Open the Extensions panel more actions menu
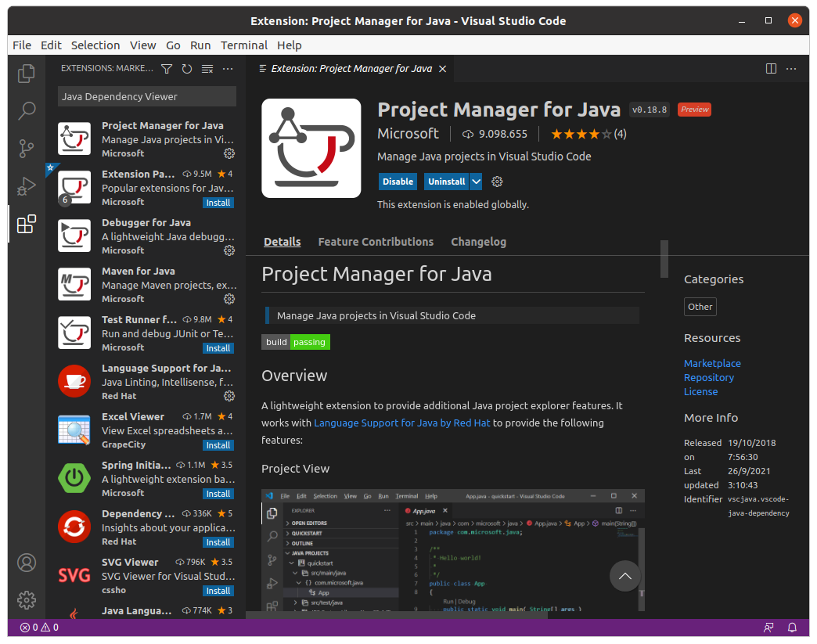 coord(227,69)
